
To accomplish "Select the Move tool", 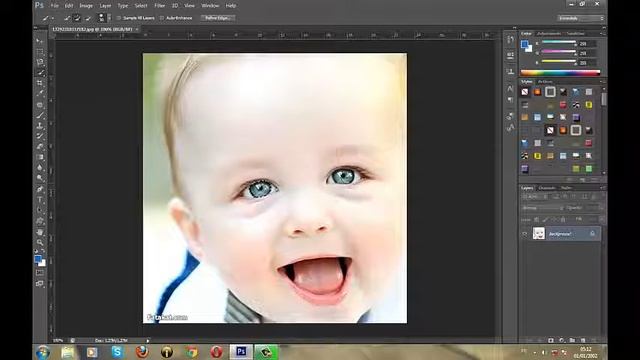I will (x=40, y=41).
